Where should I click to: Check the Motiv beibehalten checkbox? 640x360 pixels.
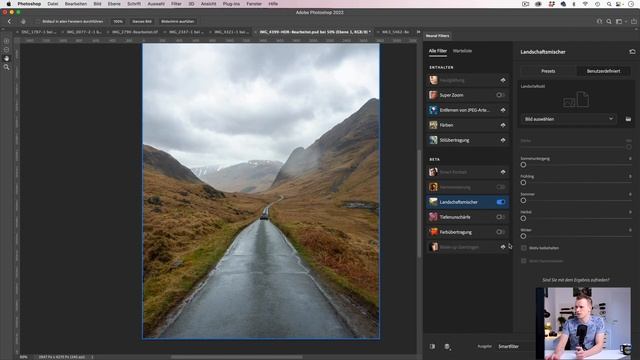524,248
